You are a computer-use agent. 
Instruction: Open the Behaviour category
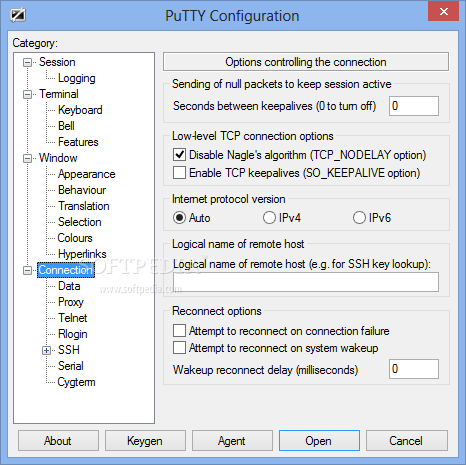[x=82, y=190]
